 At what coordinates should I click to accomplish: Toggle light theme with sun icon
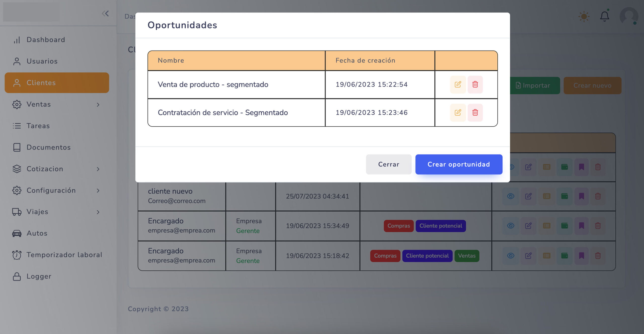pos(584,17)
